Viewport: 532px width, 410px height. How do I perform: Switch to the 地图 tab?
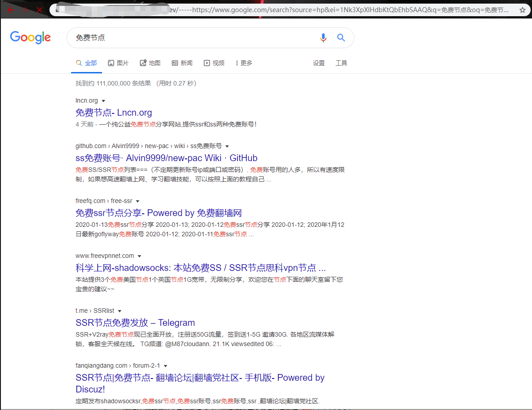click(150, 63)
